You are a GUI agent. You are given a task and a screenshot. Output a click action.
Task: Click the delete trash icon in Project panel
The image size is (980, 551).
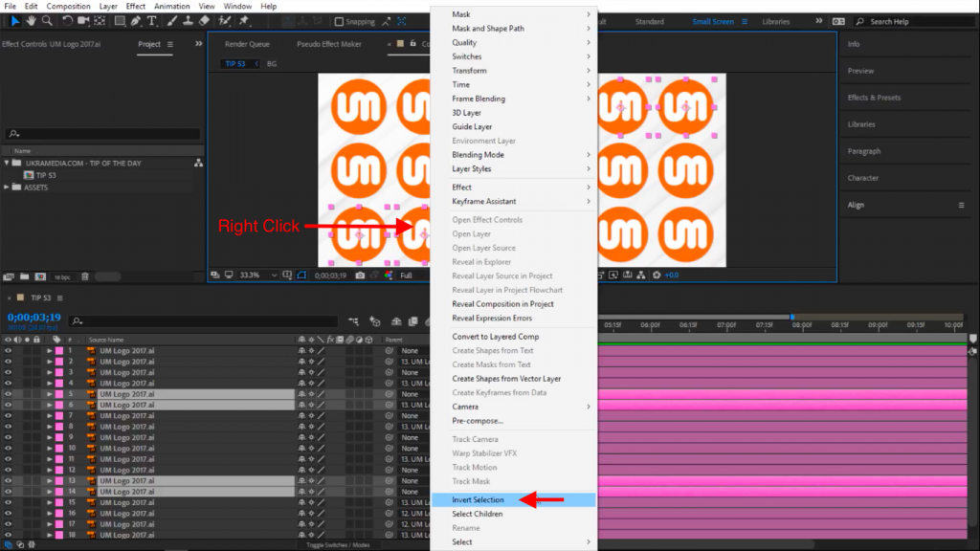85,276
